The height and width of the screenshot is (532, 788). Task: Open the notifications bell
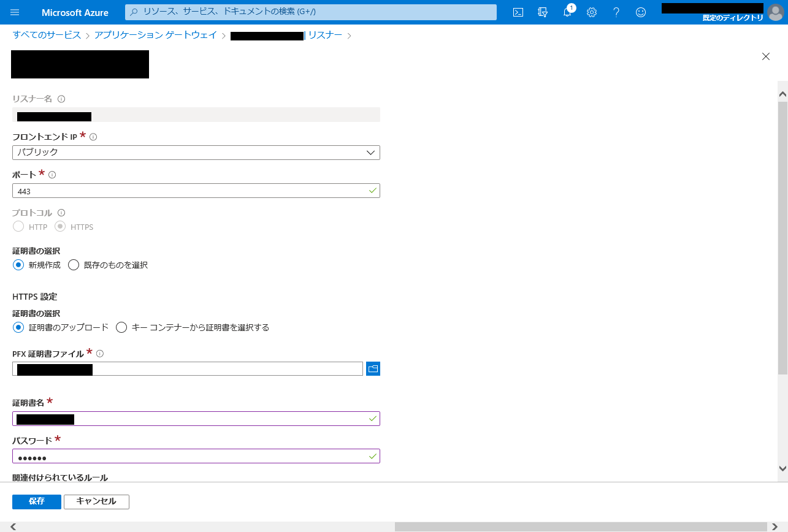[x=567, y=12]
